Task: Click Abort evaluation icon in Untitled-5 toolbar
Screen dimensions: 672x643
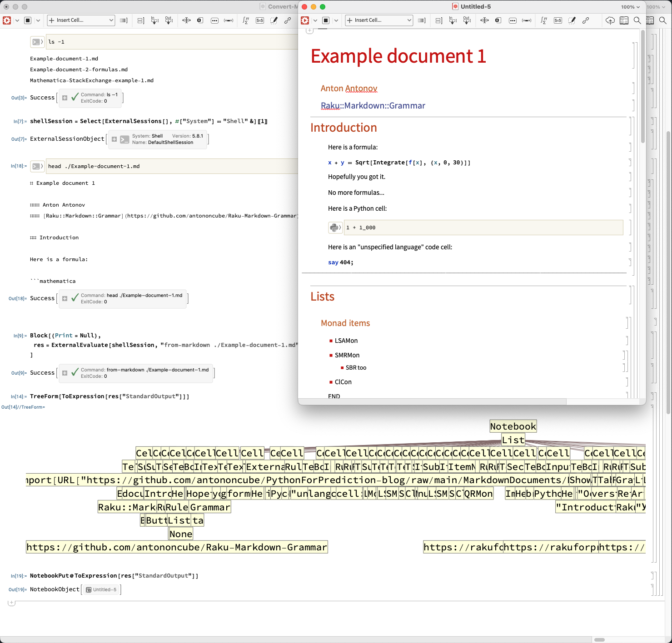Action: (326, 20)
